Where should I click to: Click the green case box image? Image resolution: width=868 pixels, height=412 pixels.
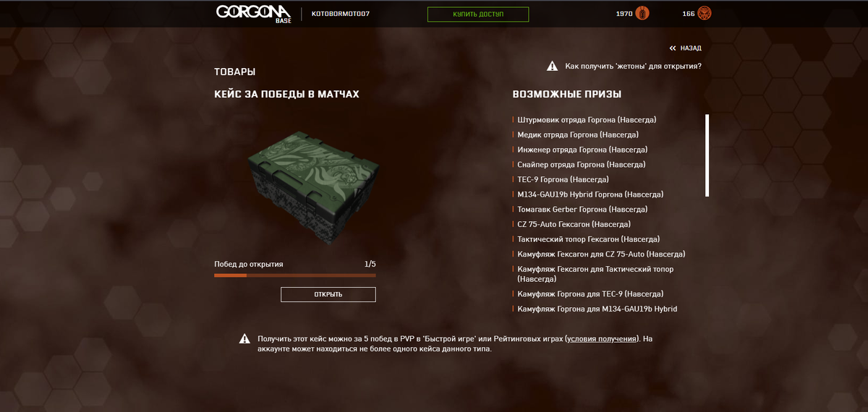313,188
